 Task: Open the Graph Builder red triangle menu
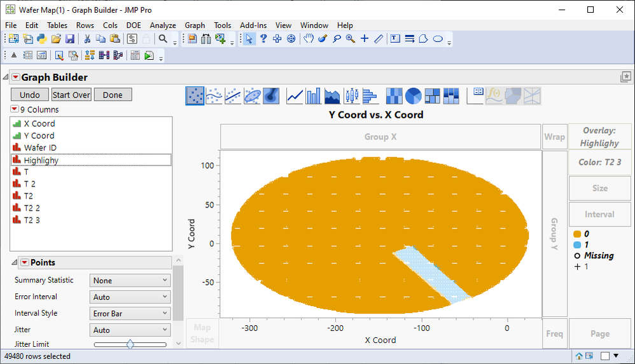[x=15, y=77]
